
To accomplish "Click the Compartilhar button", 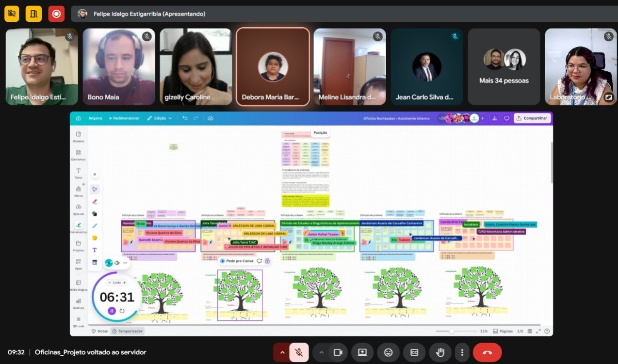I will [x=532, y=118].
